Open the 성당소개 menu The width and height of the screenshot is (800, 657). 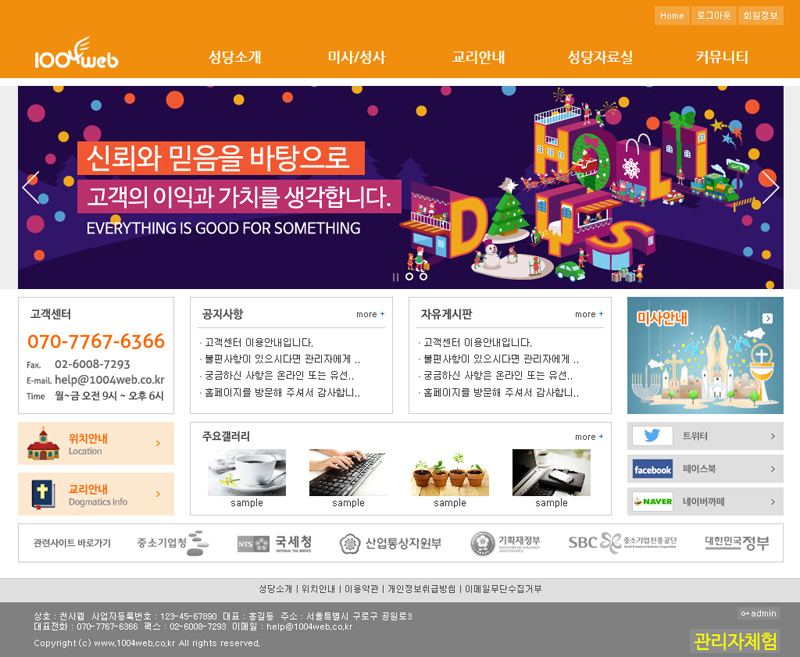click(x=235, y=57)
